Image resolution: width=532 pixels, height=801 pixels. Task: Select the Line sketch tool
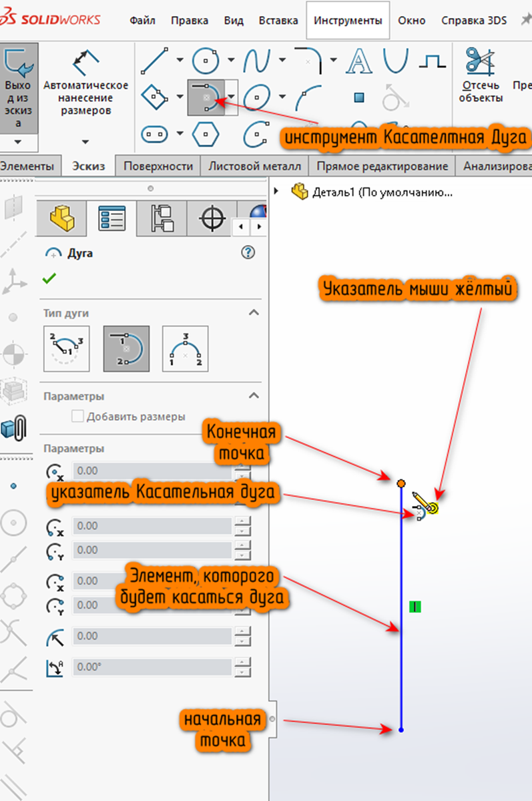155,61
